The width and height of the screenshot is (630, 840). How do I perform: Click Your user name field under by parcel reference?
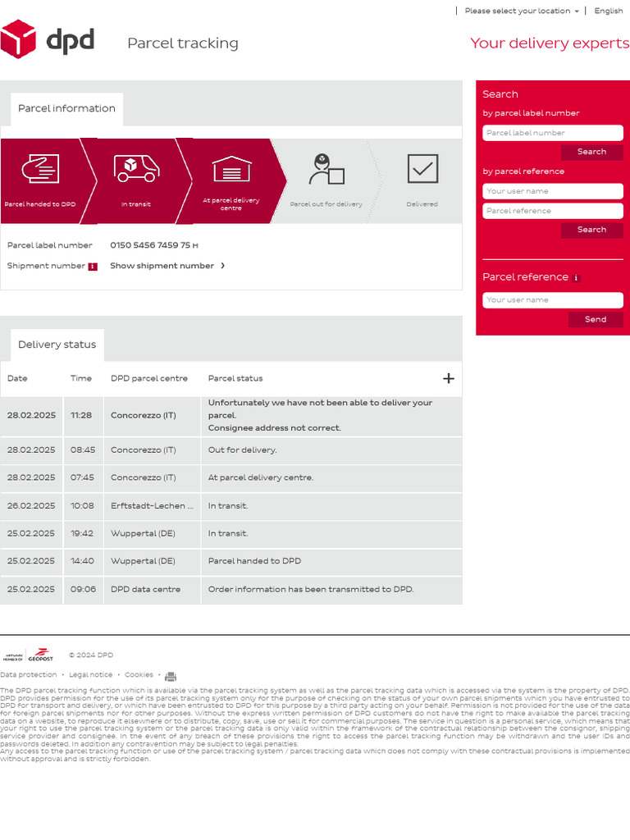click(552, 191)
